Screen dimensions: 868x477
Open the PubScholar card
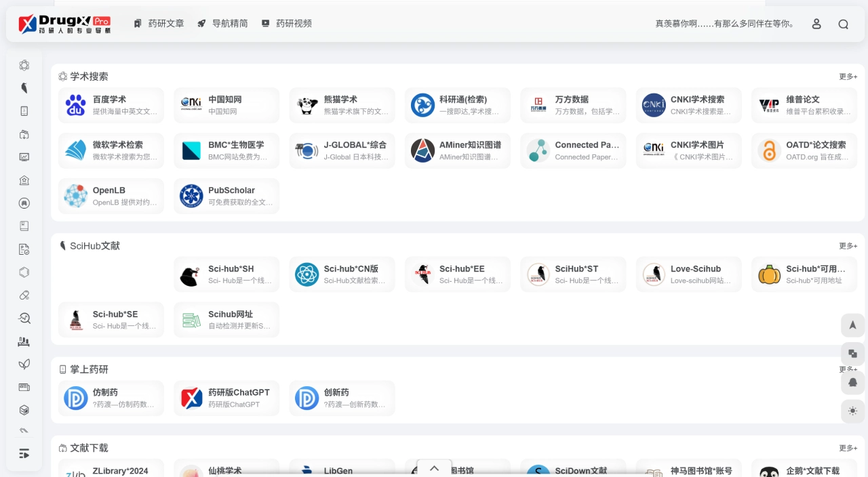pos(226,196)
